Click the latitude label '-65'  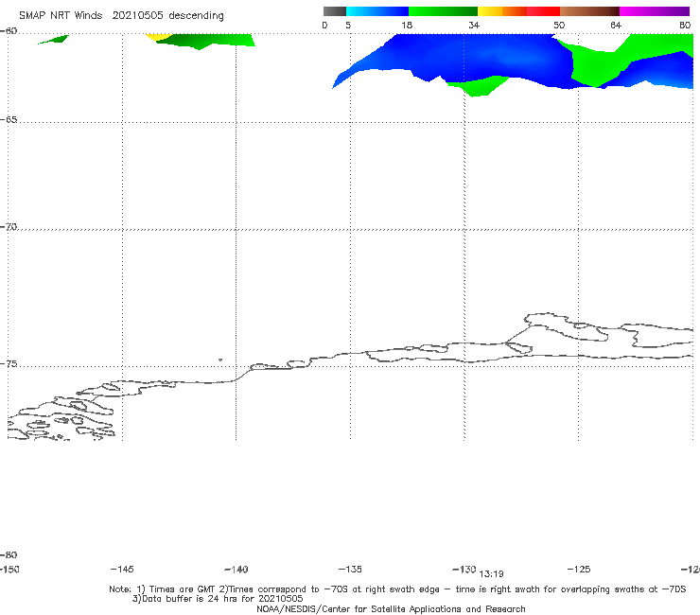(x=9, y=120)
